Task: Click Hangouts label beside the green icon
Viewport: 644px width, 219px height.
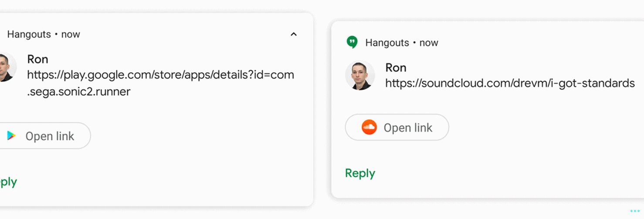Action: tap(387, 43)
